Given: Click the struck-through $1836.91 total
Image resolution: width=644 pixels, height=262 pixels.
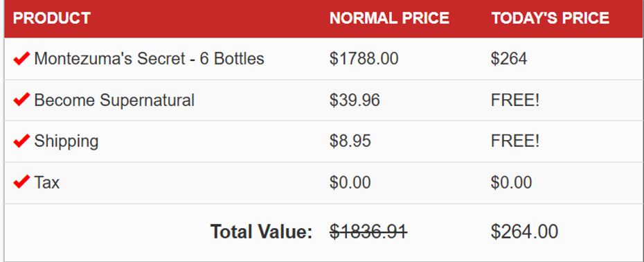Looking at the screenshot, I should pyautogui.click(x=368, y=232).
